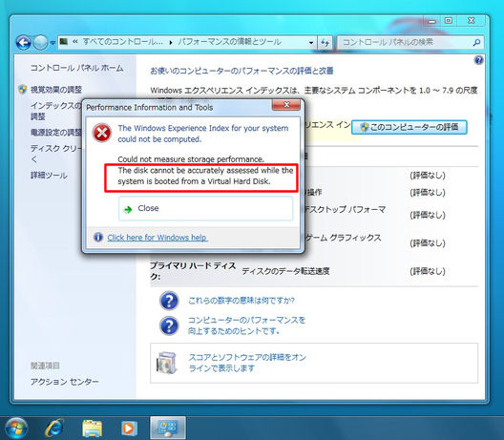
Task: Open recent pages dropdown next to navigation arrows
Action: [52, 43]
